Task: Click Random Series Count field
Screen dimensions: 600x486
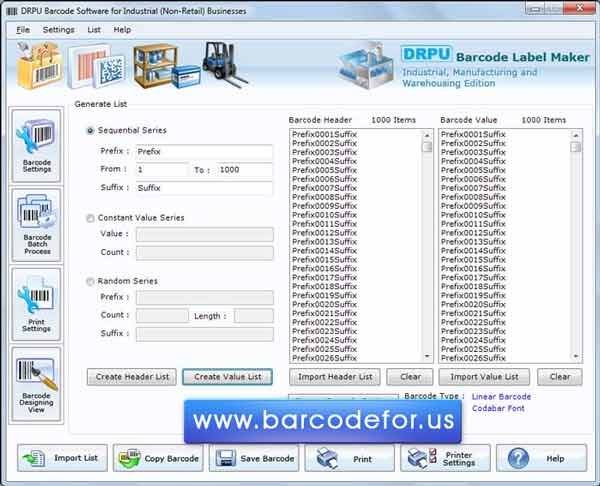Action: pyautogui.click(x=162, y=316)
